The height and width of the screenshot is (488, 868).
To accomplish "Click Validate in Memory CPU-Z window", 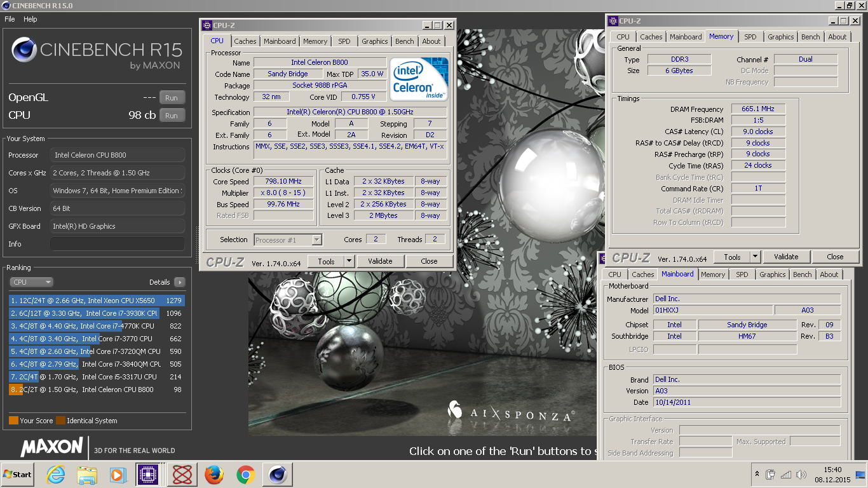I will pos(786,257).
